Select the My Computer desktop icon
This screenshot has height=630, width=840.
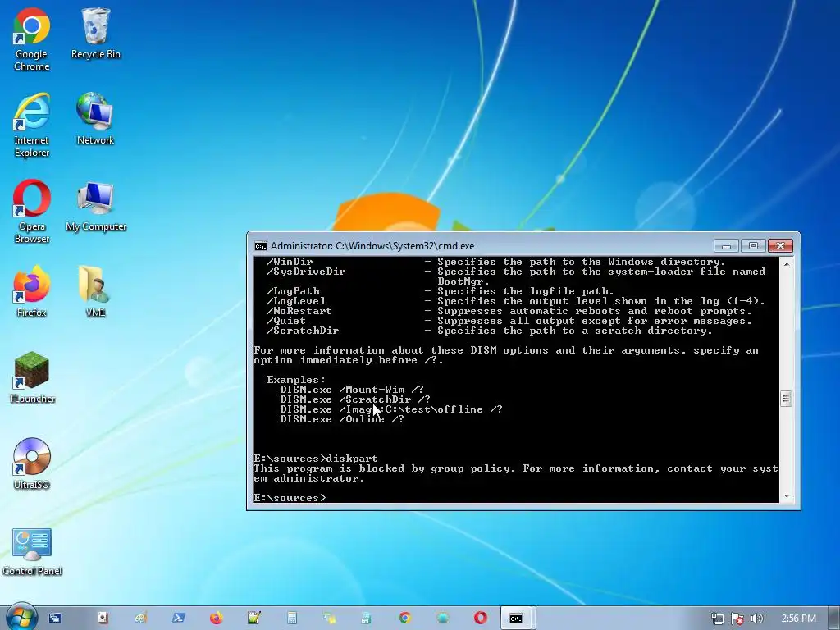[96, 206]
